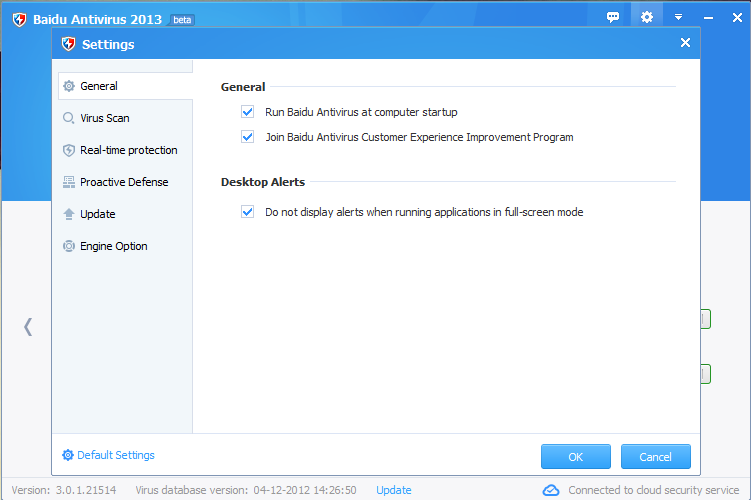Uncheck Run Baidu Antivirus at startup
This screenshot has height=500, width=751.
tap(248, 112)
